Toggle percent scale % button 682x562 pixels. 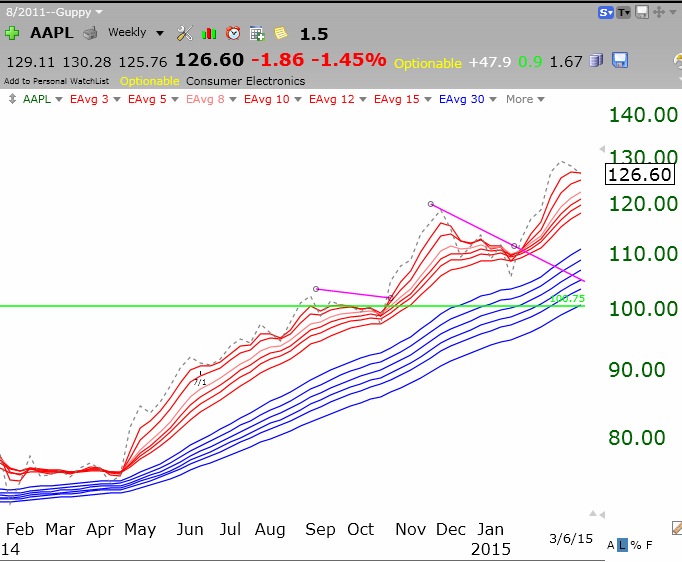[636, 545]
